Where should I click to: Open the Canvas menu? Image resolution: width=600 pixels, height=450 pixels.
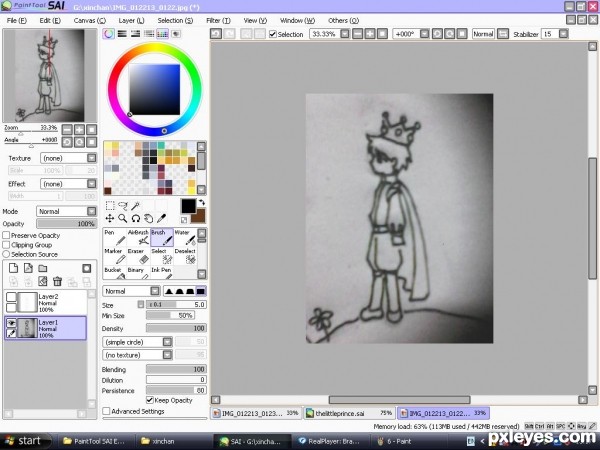(90, 21)
